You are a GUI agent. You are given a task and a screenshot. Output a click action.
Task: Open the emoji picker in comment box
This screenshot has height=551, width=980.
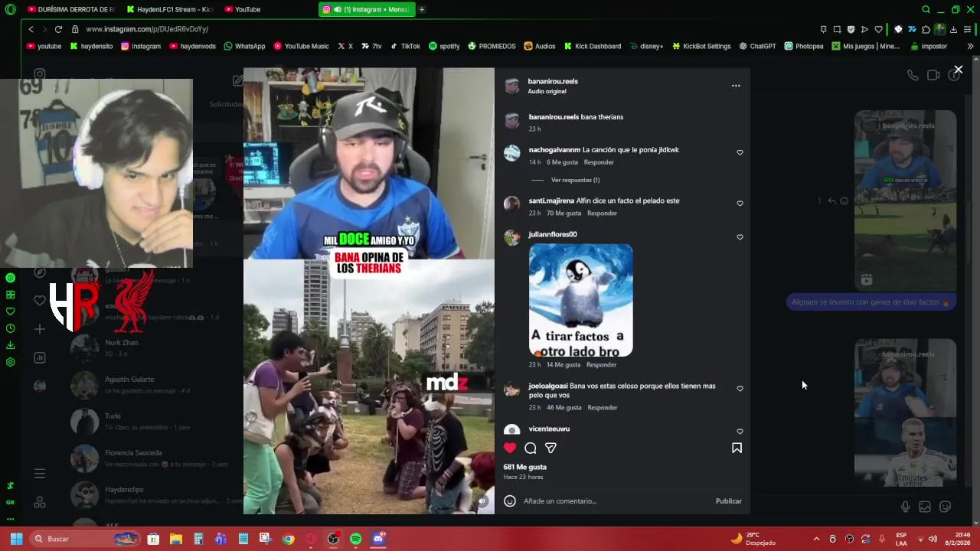click(510, 501)
